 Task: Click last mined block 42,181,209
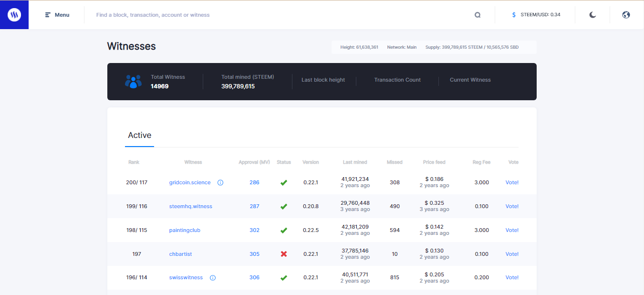[x=355, y=227]
